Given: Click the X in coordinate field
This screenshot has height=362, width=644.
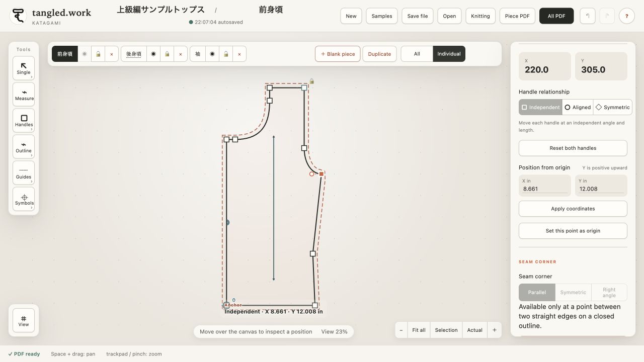Looking at the screenshot, I should [x=545, y=186].
